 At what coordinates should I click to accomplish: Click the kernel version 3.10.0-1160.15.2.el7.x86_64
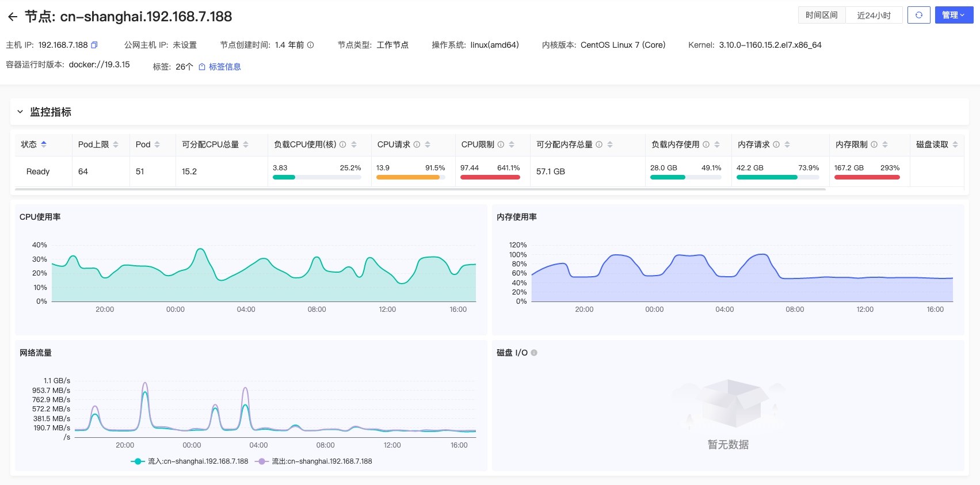[x=770, y=45]
